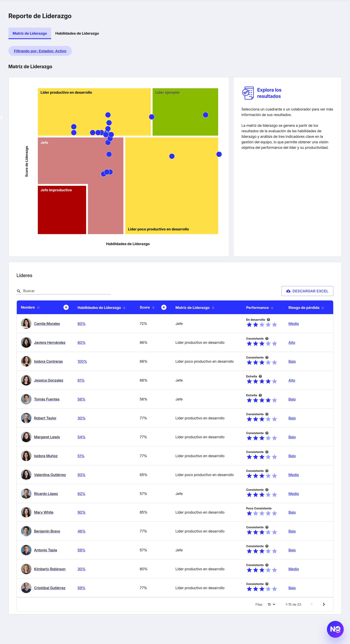Click help icon next to En desarrollo
Viewport: 350px width, 644px height.
click(269, 320)
